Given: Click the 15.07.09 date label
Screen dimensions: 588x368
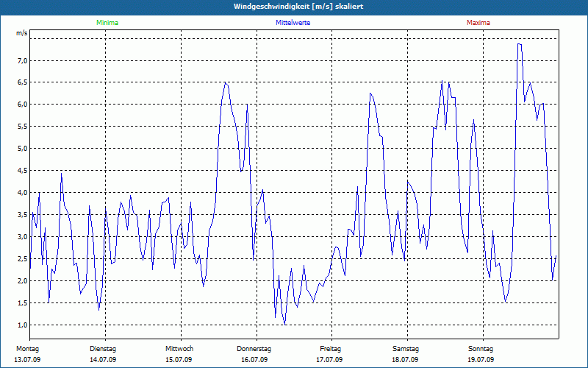Looking at the screenshot, I should (179, 360).
